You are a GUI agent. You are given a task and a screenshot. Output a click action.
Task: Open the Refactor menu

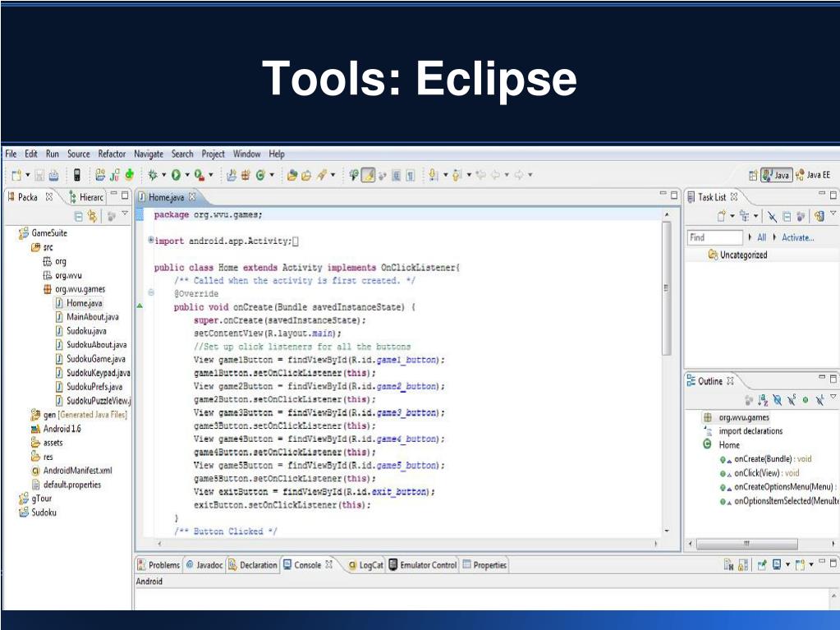pyautogui.click(x=112, y=154)
